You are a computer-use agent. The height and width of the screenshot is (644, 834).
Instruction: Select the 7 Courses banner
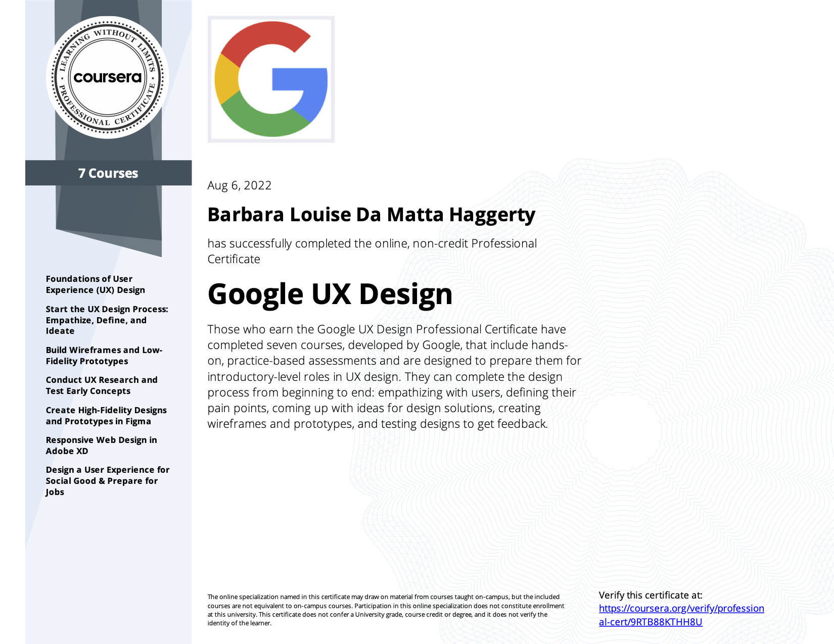[x=108, y=173]
